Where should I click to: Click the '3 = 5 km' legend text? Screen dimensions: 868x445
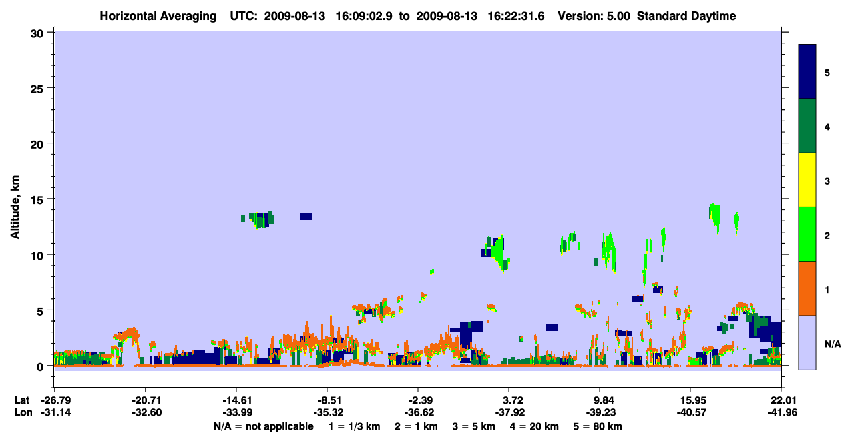pyautogui.click(x=475, y=426)
